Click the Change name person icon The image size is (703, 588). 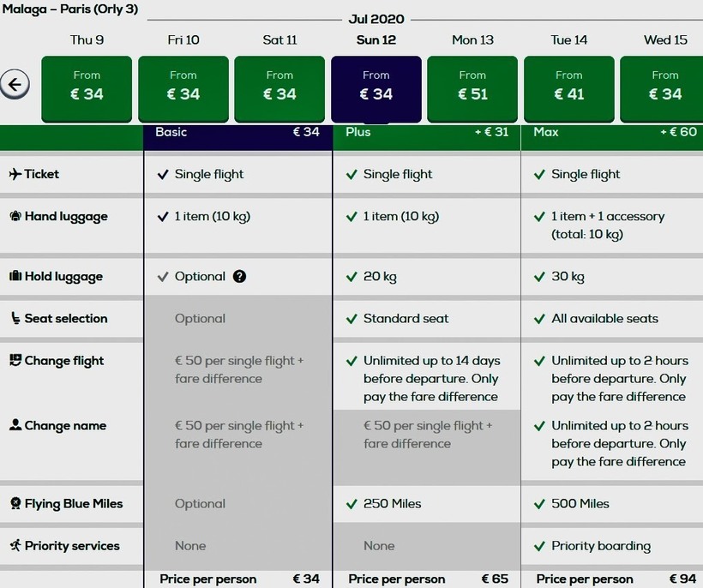(x=15, y=425)
